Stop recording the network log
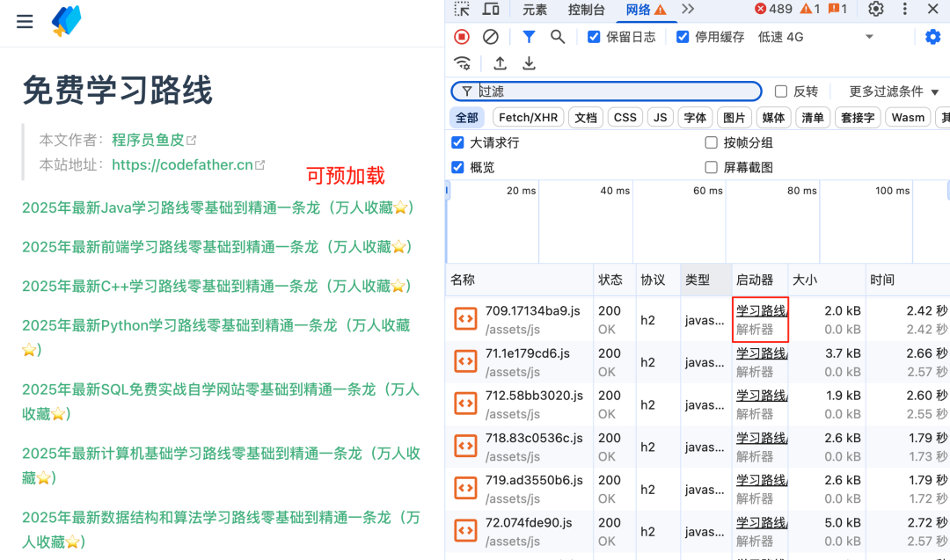 click(x=461, y=37)
